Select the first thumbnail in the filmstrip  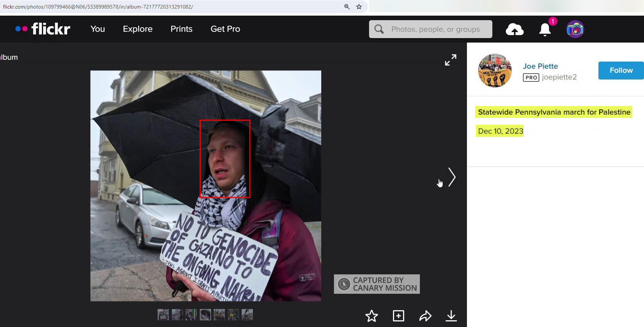point(163,315)
